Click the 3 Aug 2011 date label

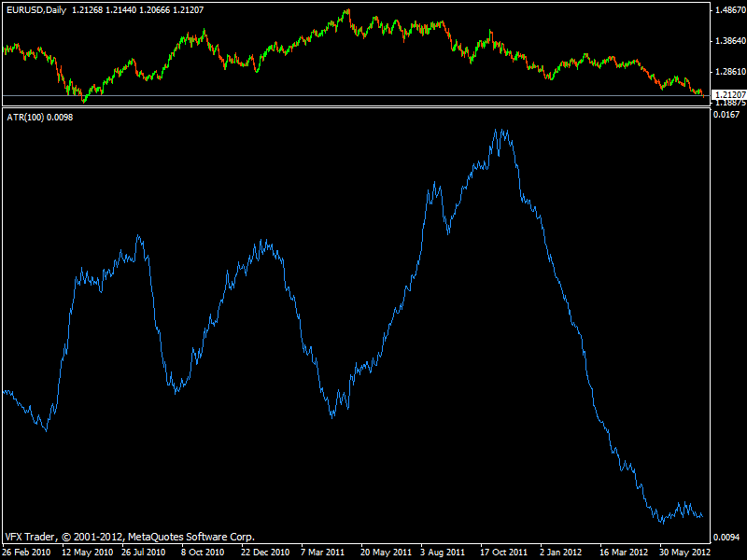click(443, 553)
